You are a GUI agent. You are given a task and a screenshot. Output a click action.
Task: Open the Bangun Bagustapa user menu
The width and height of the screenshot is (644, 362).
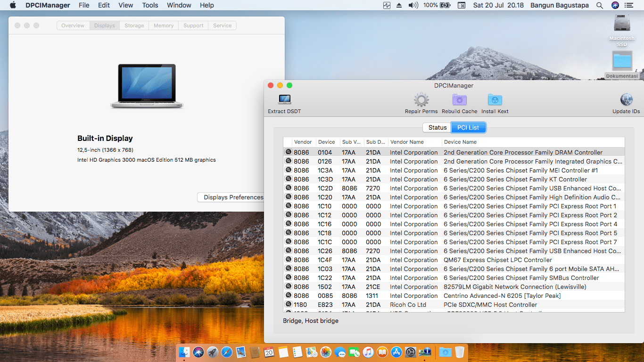coord(559,5)
